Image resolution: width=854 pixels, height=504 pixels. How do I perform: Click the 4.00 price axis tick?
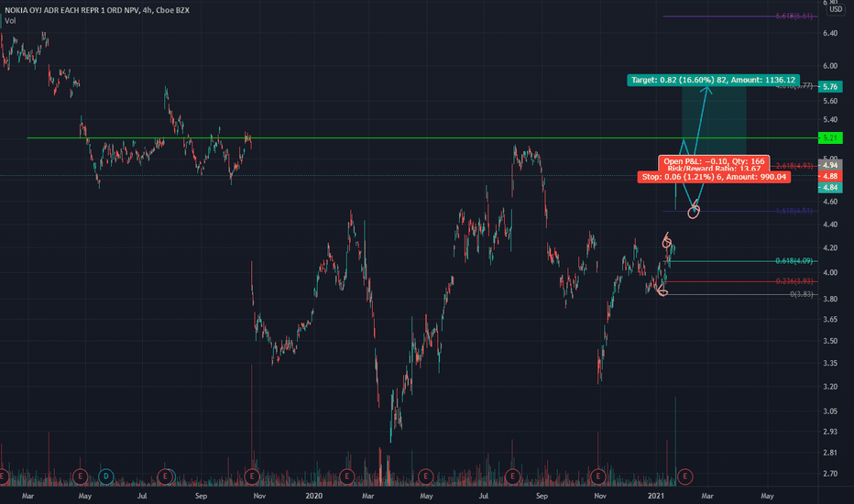click(830, 272)
